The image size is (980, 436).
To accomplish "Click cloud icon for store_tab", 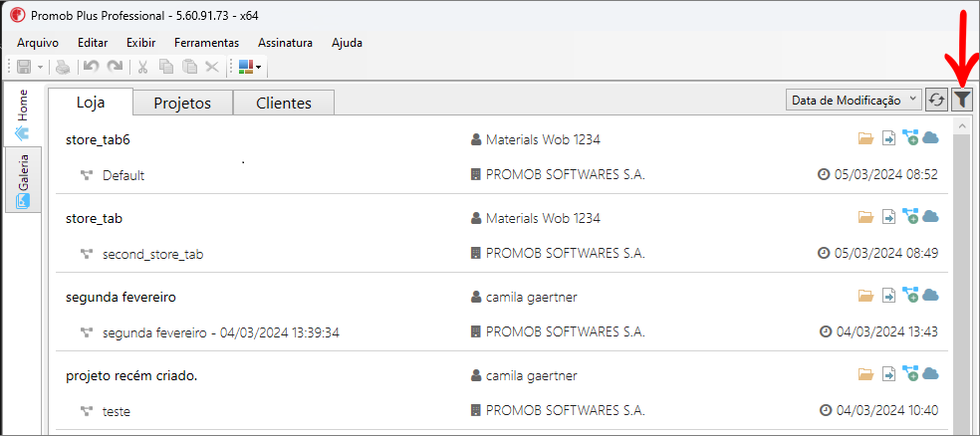I will (x=930, y=216).
